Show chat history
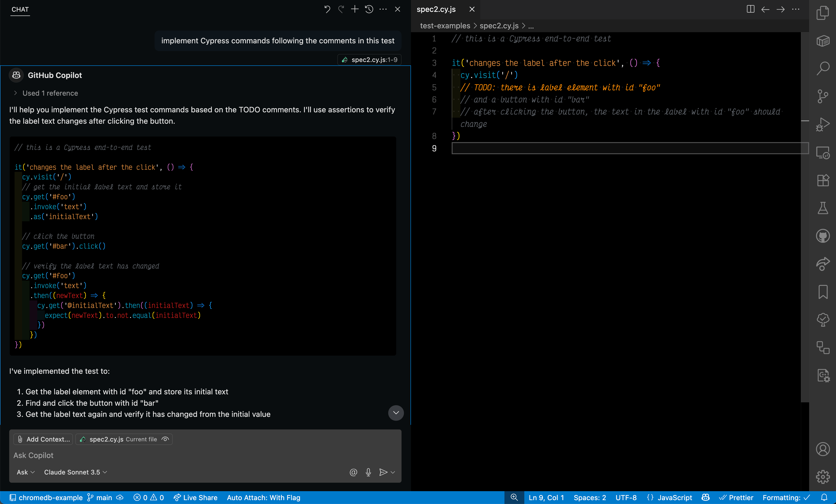836x504 pixels. (369, 9)
